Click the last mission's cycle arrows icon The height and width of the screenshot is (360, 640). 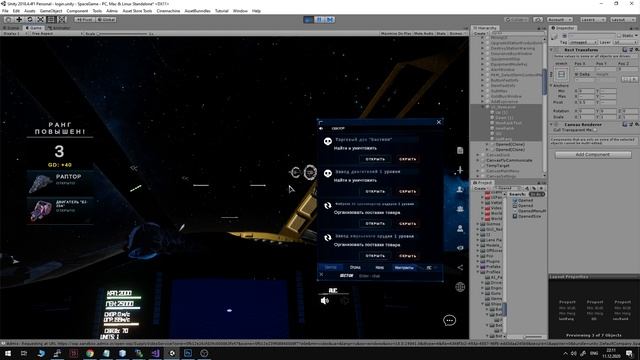(x=328, y=238)
